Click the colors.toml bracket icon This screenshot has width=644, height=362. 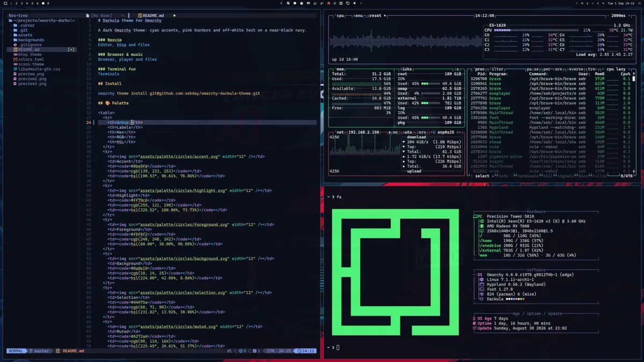click(16, 59)
